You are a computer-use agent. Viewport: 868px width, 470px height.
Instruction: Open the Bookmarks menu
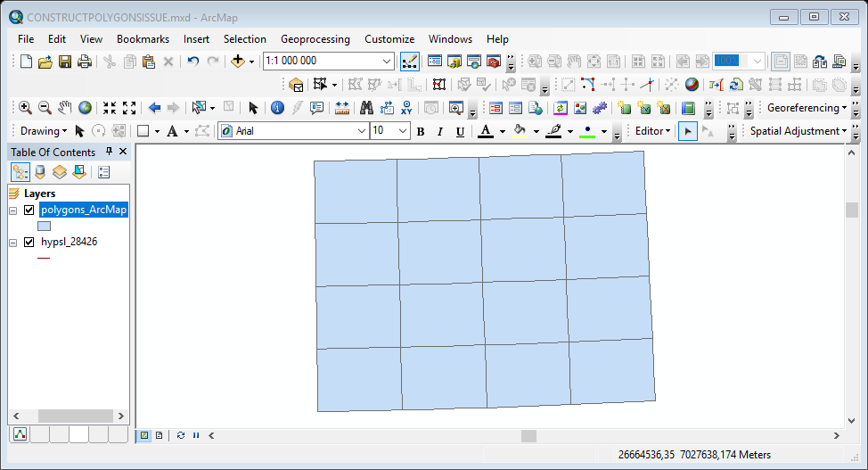pyautogui.click(x=143, y=39)
